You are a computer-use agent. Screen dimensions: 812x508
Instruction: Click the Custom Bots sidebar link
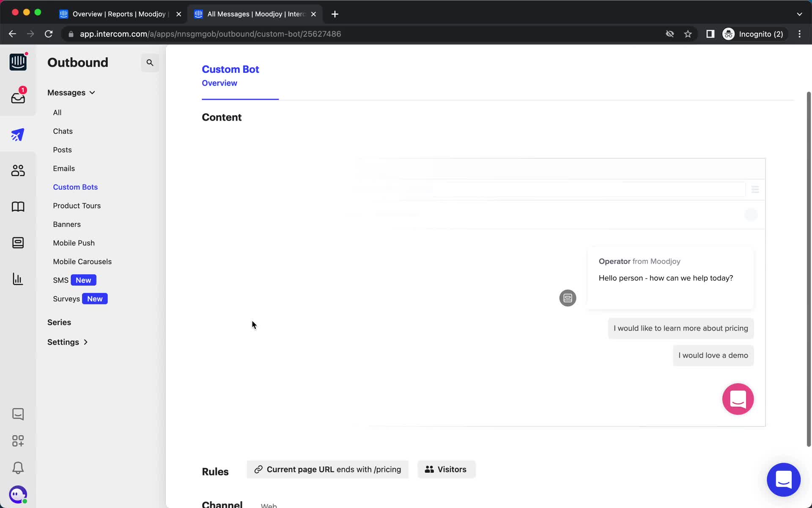(x=75, y=187)
